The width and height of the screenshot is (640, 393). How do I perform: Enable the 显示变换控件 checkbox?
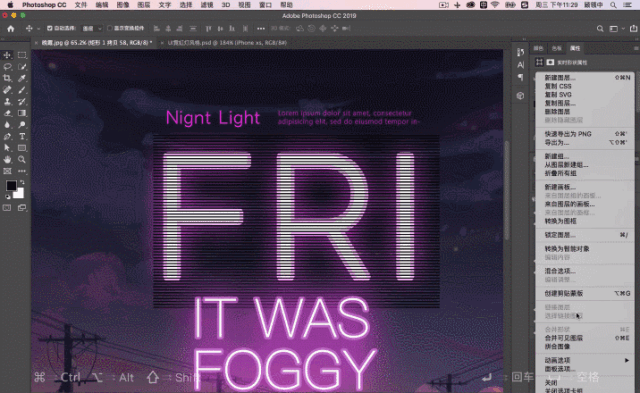tap(110, 28)
